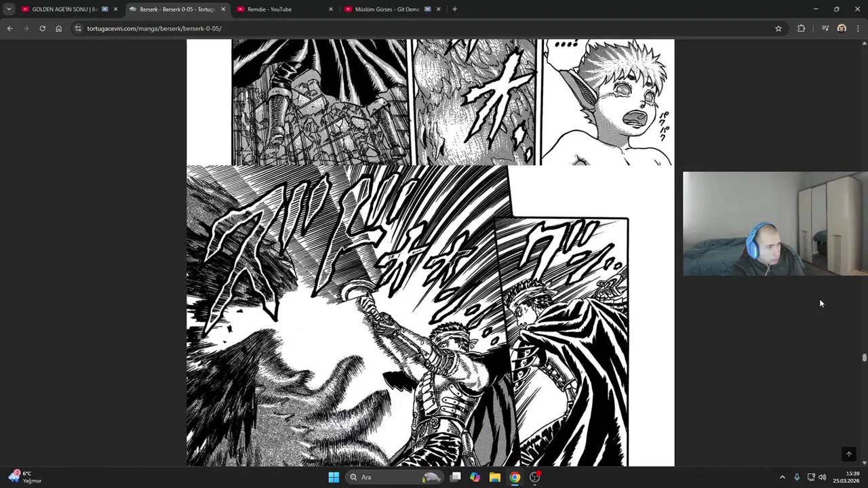Image resolution: width=868 pixels, height=488 pixels.
Task: Open the weather widget showing 6°C Yağmur
Action: click(25, 476)
